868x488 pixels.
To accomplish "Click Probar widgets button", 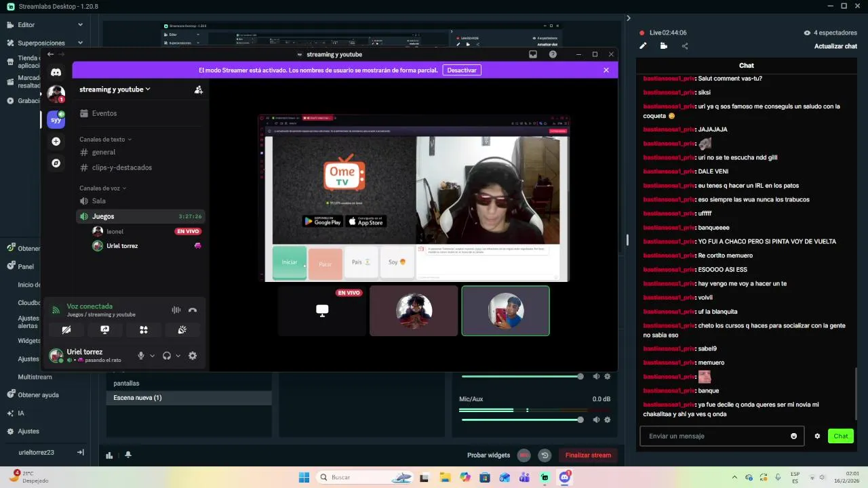I will click(488, 455).
